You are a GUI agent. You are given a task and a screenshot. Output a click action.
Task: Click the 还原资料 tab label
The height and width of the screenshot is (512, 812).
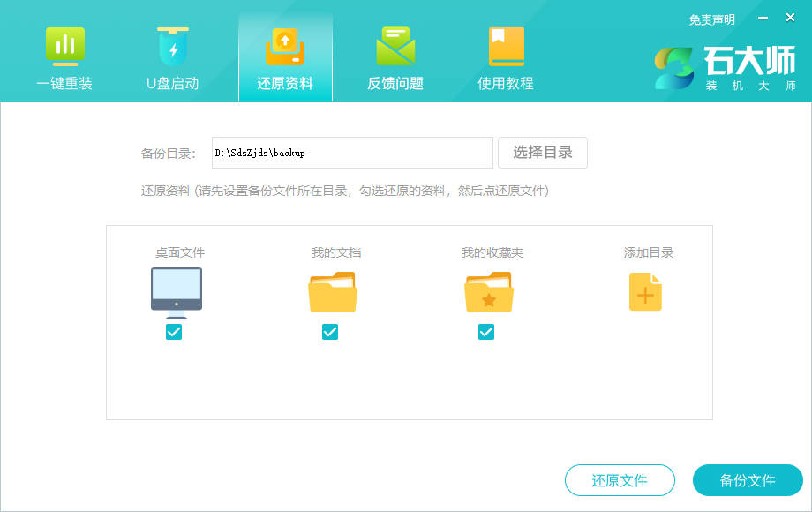pyautogui.click(x=285, y=83)
